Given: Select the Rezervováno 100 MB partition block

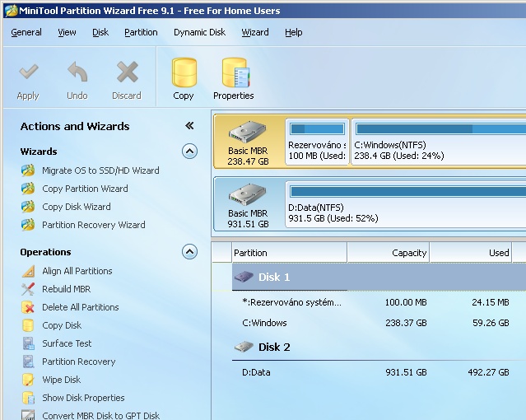Looking at the screenshot, I should coord(317,142).
